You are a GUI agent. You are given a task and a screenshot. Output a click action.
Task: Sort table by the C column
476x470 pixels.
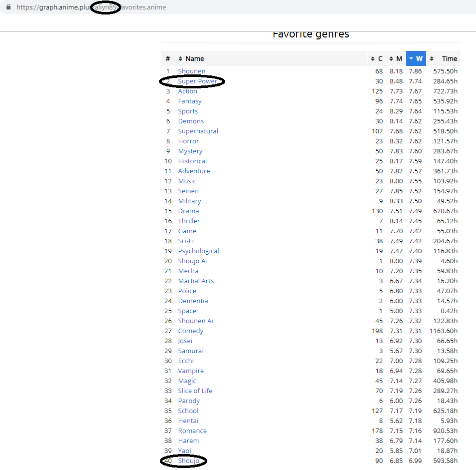[377, 59]
